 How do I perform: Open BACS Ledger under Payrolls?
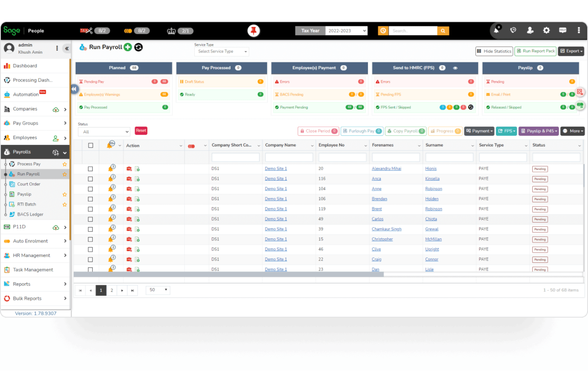click(x=30, y=214)
